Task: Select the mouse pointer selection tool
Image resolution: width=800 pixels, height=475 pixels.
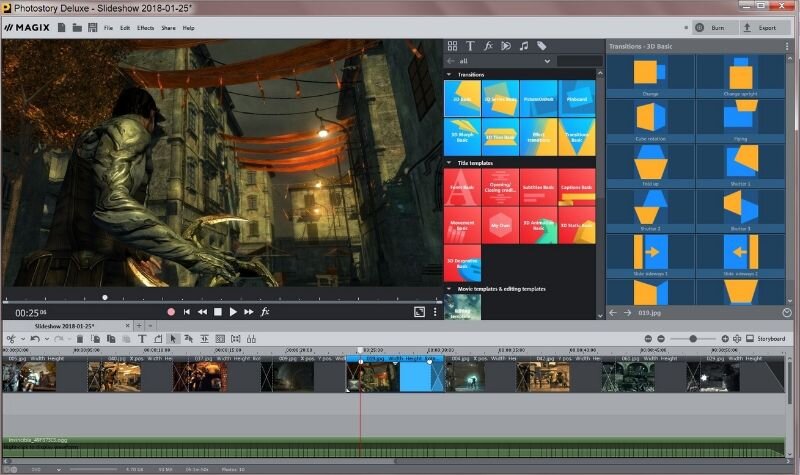Action: (173, 339)
